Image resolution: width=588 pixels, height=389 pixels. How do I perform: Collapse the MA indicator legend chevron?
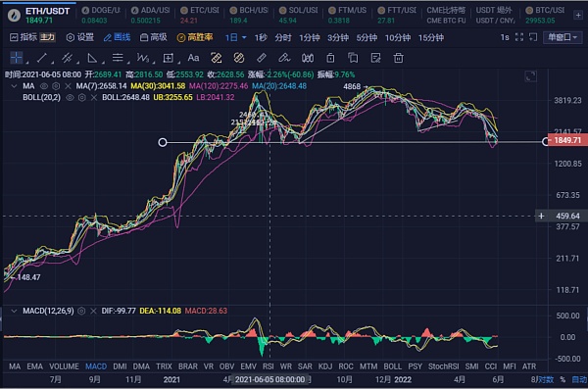pyautogui.click(x=14, y=86)
